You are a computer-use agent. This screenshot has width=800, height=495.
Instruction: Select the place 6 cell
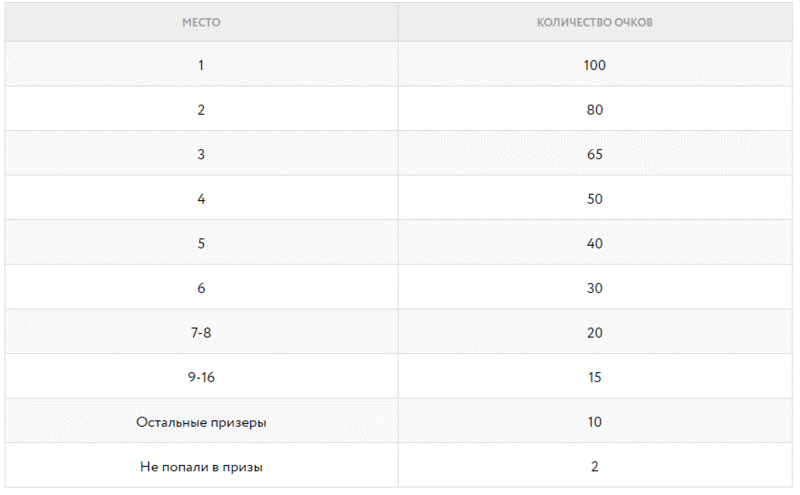[201, 287]
